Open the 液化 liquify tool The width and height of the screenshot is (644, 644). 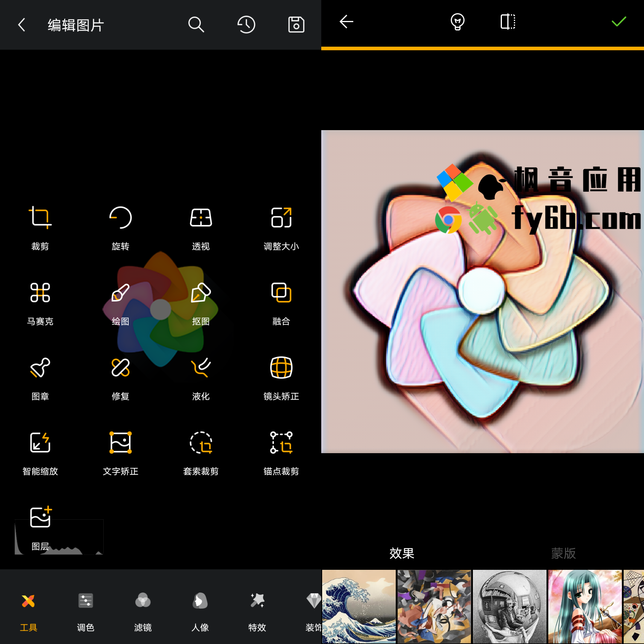tap(201, 379)
